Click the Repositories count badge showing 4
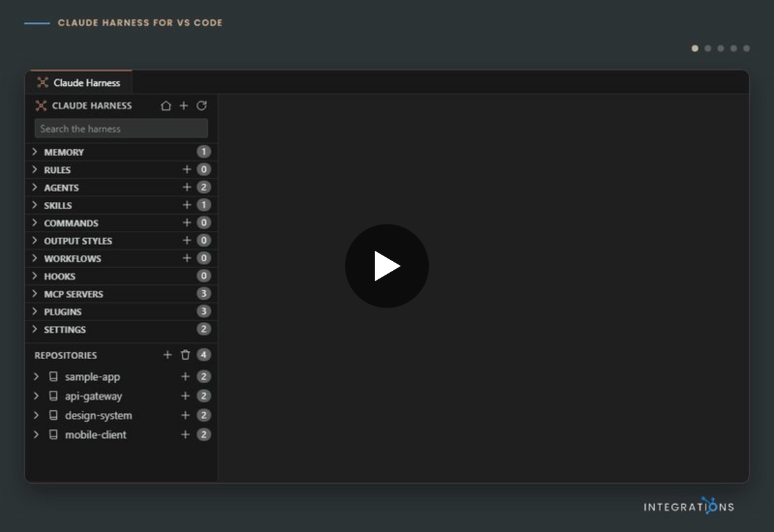Image resolution: width=774 pixels, height=532 pixels. (204, 355)
